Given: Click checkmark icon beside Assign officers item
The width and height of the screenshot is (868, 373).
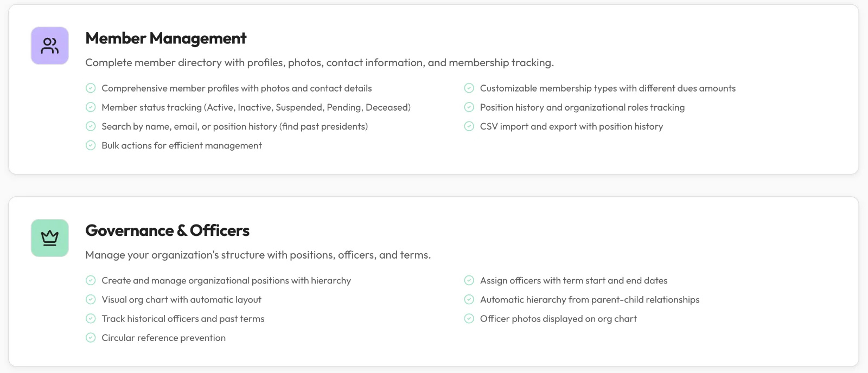Looking at the screenshot, I should point(469,281).
